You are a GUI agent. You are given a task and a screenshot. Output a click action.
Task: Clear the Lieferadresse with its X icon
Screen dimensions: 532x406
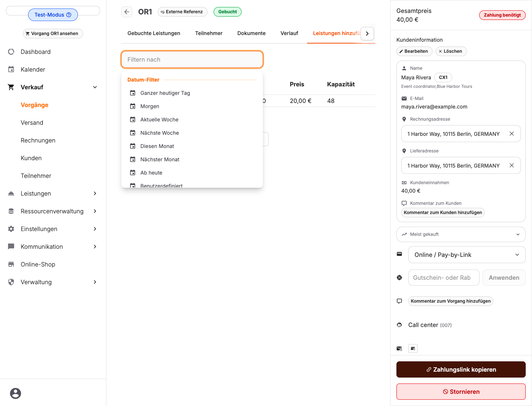click(x=512, y=165)
